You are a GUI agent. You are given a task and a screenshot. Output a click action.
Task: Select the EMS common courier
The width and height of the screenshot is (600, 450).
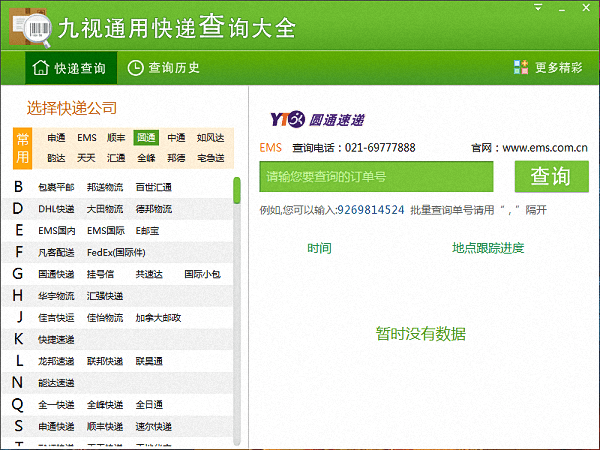[87, 138]
